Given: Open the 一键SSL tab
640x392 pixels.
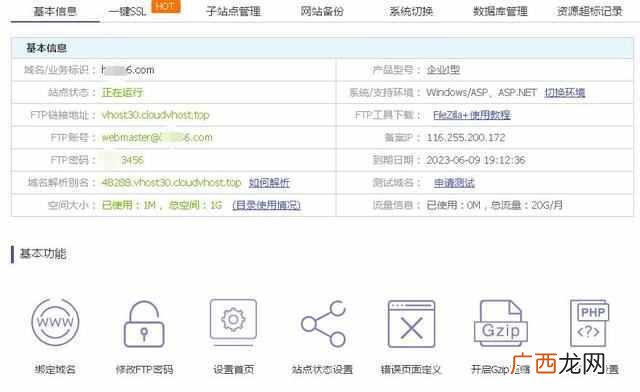Looking at the screenshot, I should pos(127,11).
